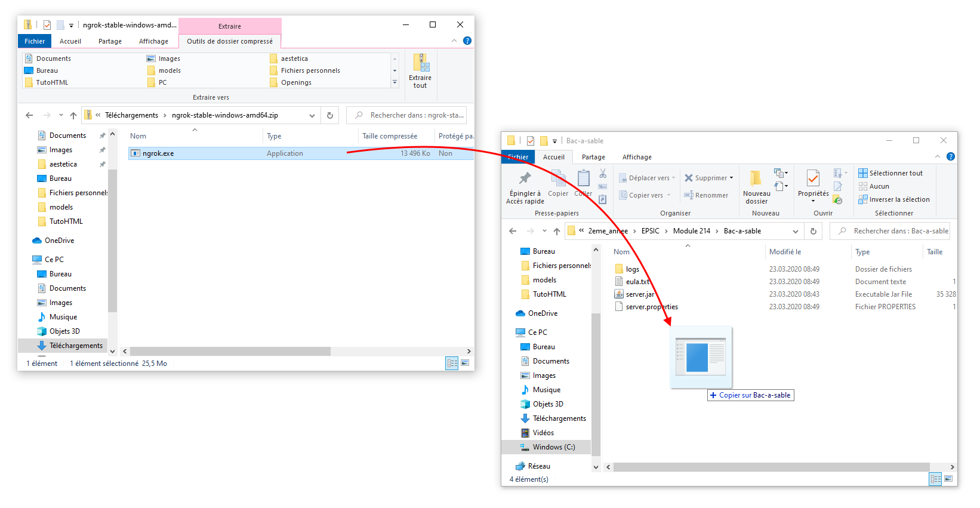Select aestetica as extraction destination
The height and width of the screenshot is (508, 980).
289,59
